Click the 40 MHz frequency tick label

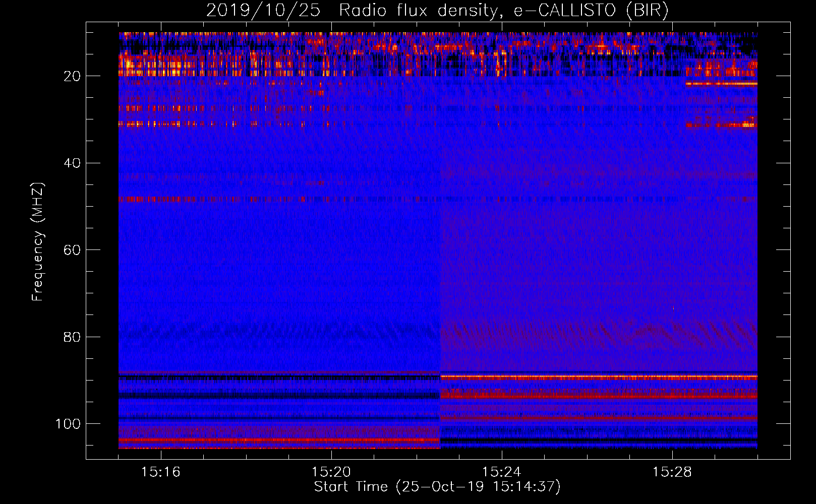[x=73, y=163]
